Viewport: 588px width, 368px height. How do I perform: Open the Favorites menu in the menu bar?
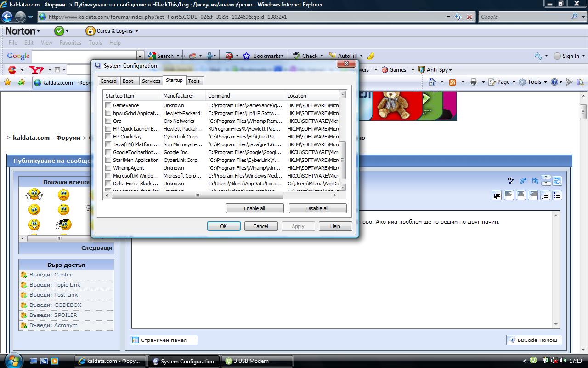tap(70, 43)
